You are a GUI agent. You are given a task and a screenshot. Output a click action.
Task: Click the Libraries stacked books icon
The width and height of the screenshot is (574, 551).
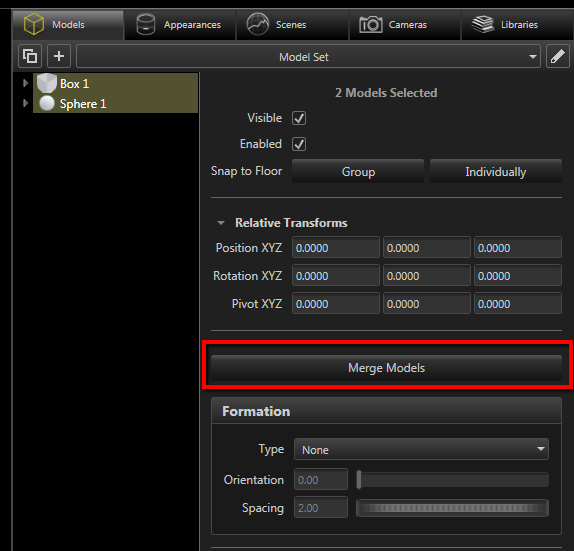point(483,24)
